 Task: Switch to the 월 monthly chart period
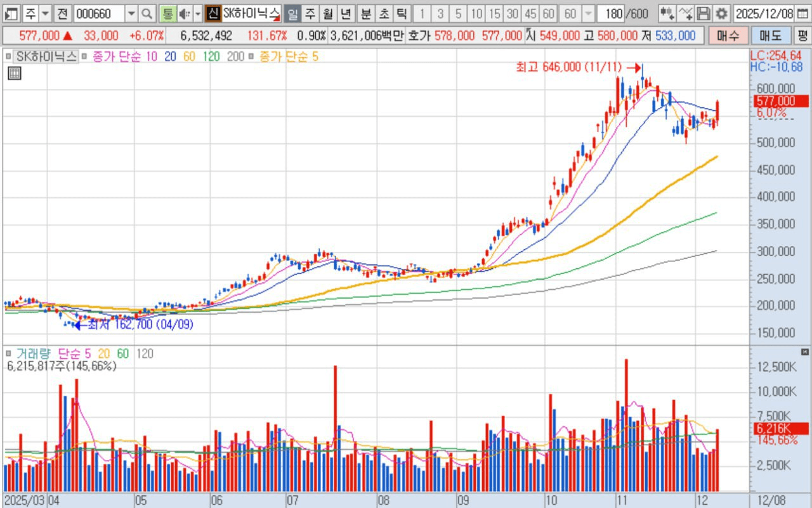[x=327, y=13]
